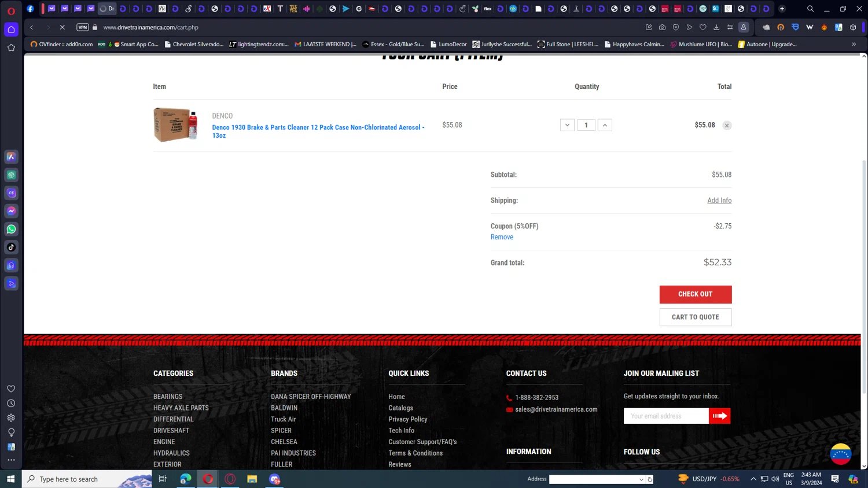
Task: Open BEARINGS category link
Action: tap(168, 397)
